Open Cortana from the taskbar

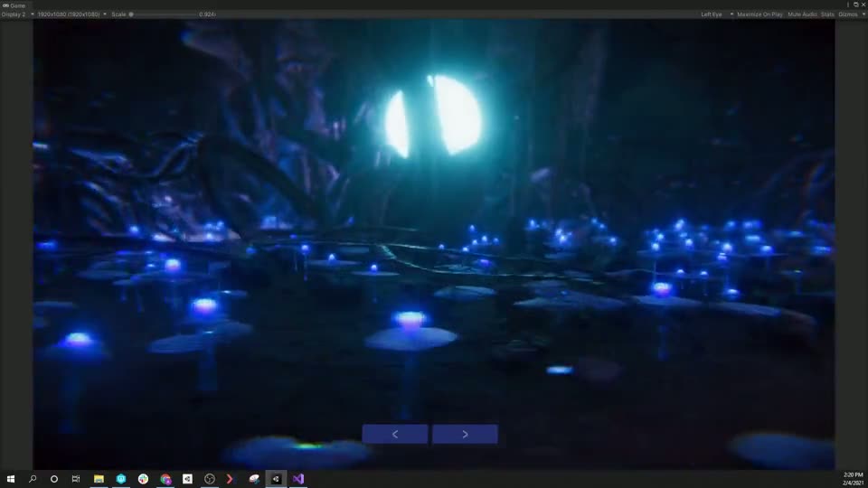click(54, 479)
